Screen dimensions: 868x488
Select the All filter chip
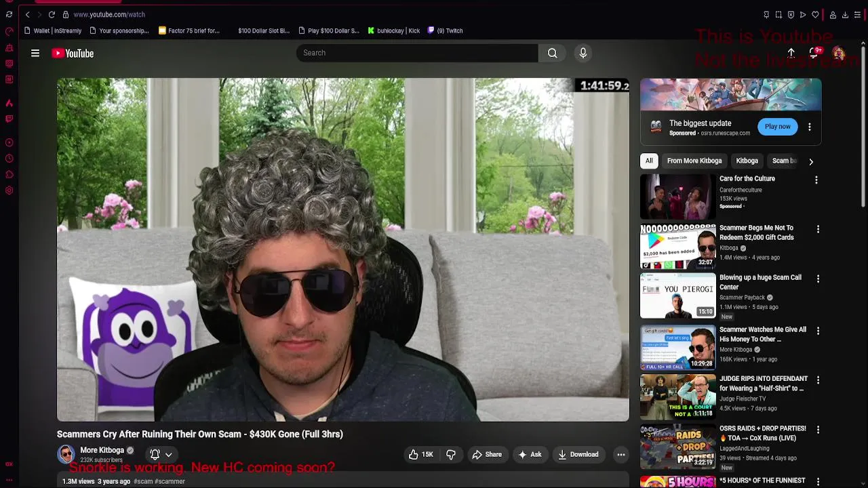click(649, 161)
